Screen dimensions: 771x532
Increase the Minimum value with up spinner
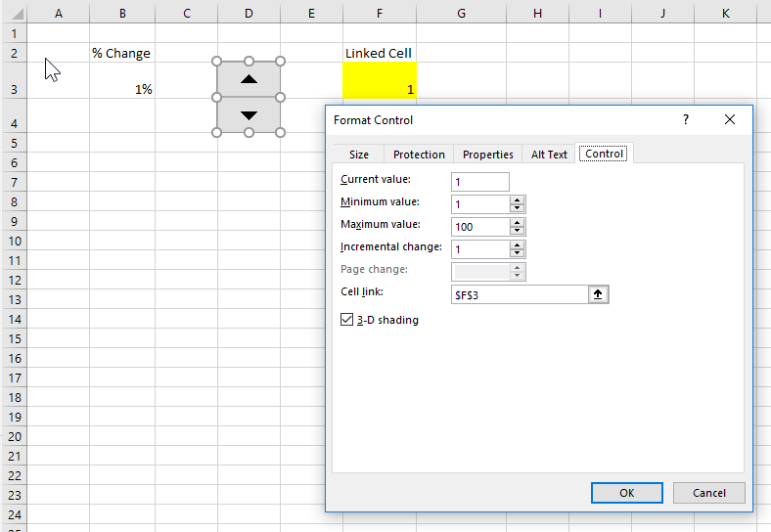517,200
